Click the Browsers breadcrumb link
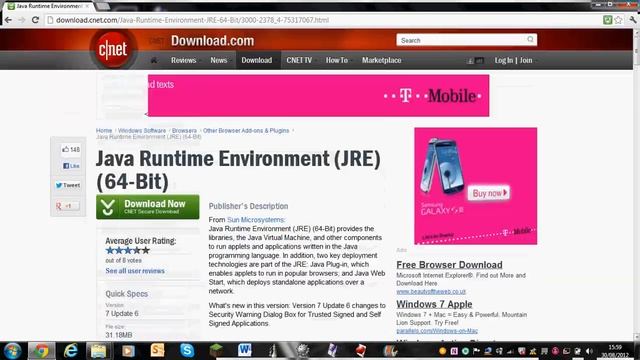 pyautogui.click(x=184, y=131)
